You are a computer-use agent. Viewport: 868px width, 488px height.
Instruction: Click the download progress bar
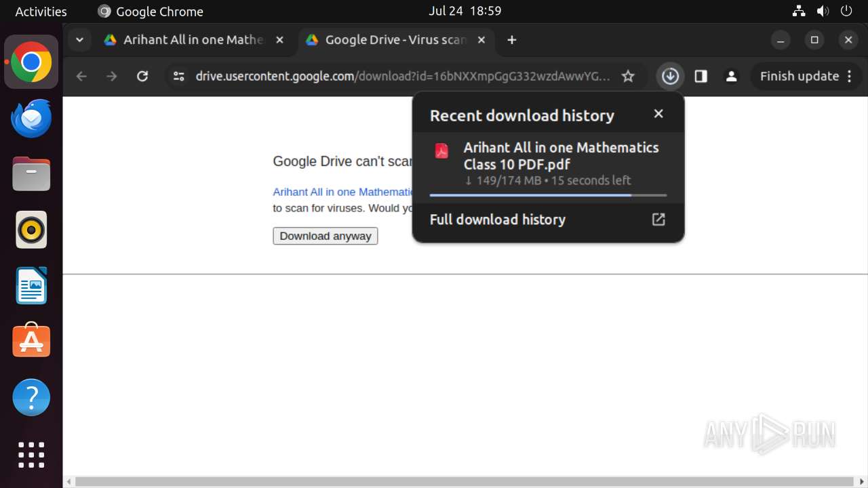coord(548,195)
